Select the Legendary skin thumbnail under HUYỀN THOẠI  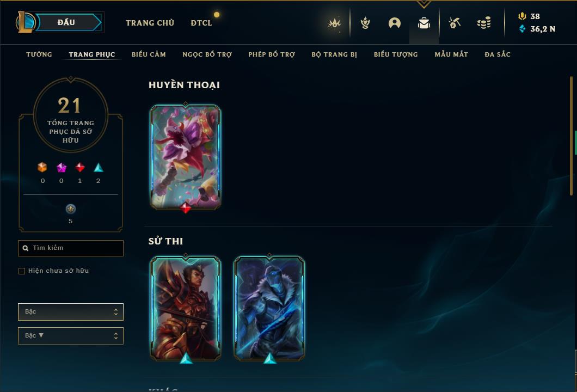(x=186, y=157)
